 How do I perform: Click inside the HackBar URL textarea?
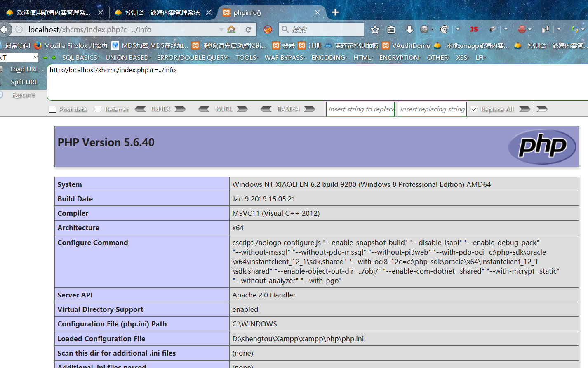[x=317, y=82]
